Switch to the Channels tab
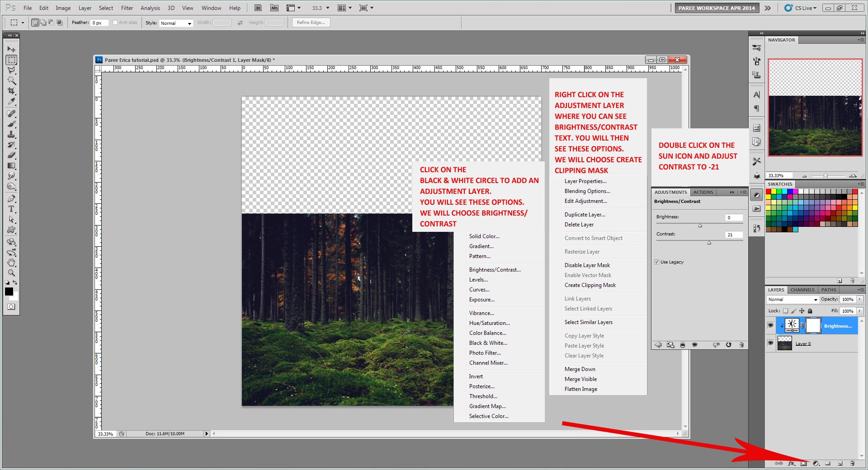 [802, 290]
